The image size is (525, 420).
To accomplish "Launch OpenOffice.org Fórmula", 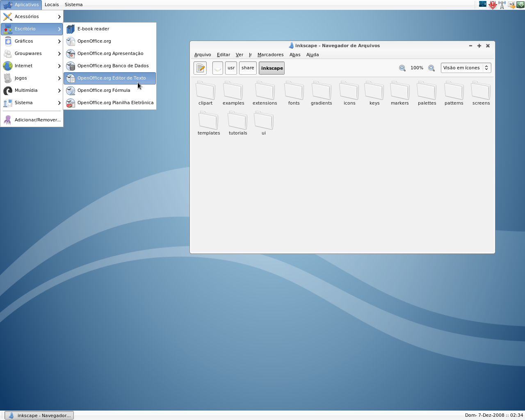I will coord(110,90).
